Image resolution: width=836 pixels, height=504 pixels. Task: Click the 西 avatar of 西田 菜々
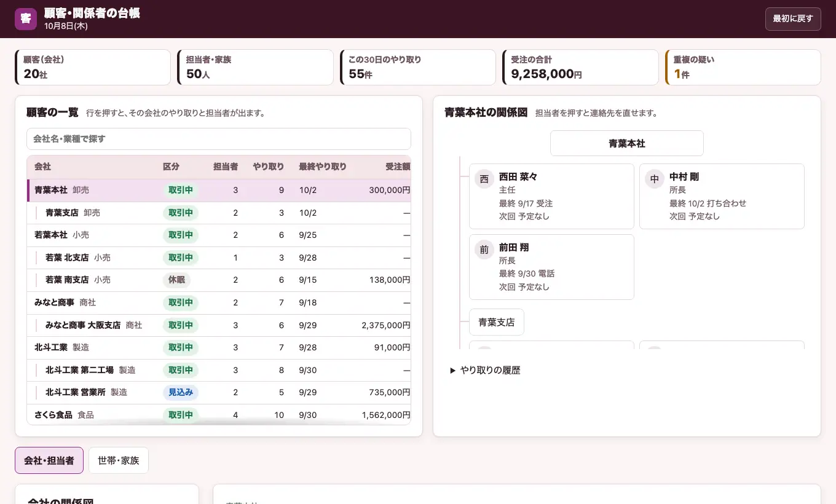coord(484,179)
